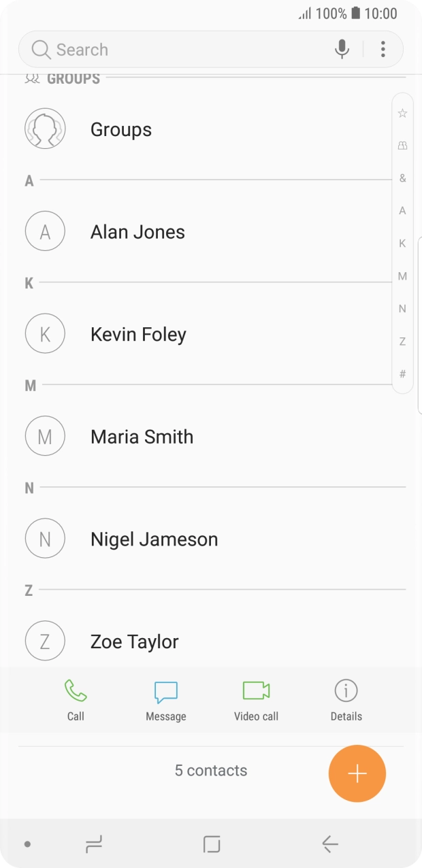The width and height of the screenshot is (422, 868).
Task: Tap Zoe Taylor's avatar circle
Action: coord(45,641)
